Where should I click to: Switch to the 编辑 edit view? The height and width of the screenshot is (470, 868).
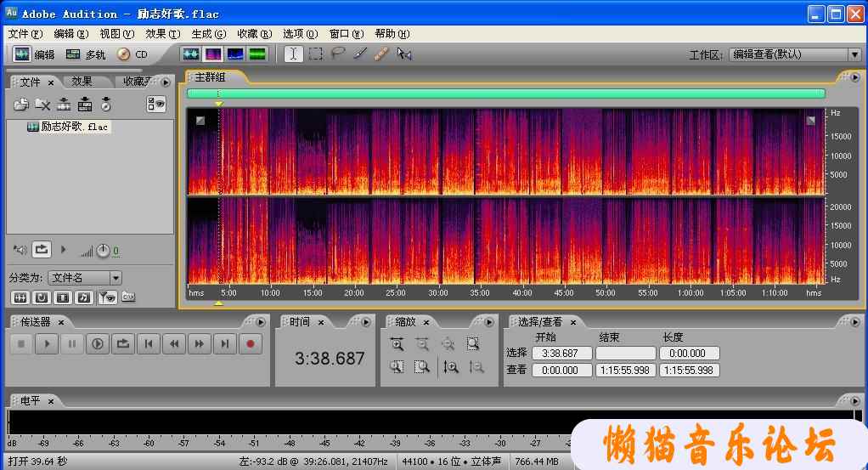34,54
